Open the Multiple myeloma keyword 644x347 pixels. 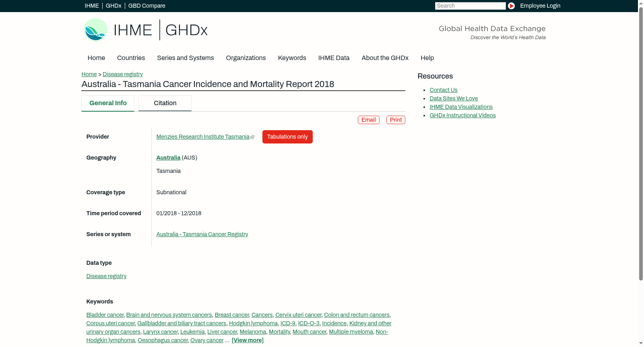pyautogui.click(x=351, y=332)
